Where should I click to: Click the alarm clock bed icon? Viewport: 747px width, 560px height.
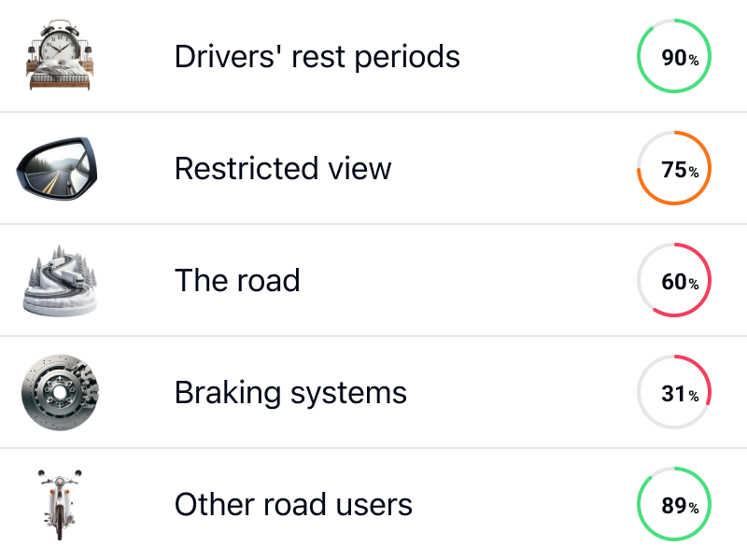tap(60, 55)
